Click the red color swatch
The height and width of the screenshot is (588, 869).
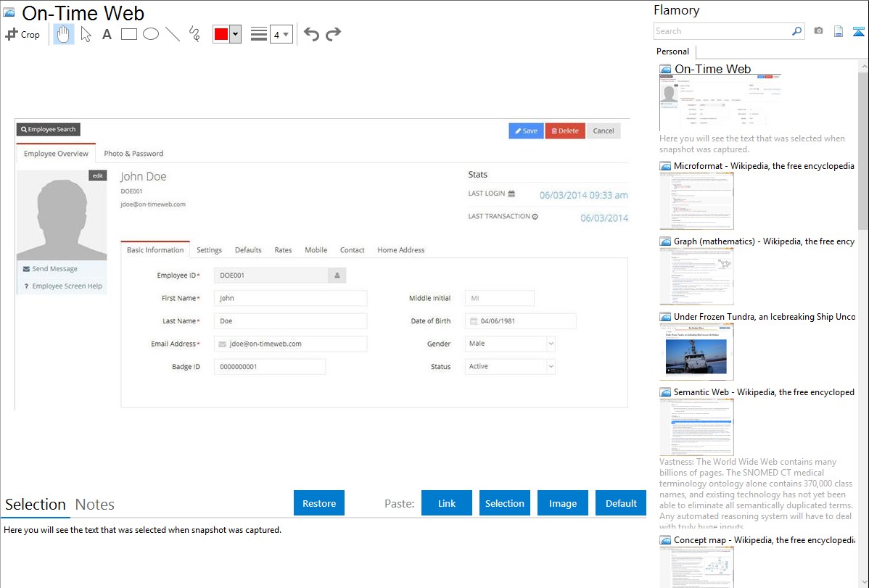221,34
